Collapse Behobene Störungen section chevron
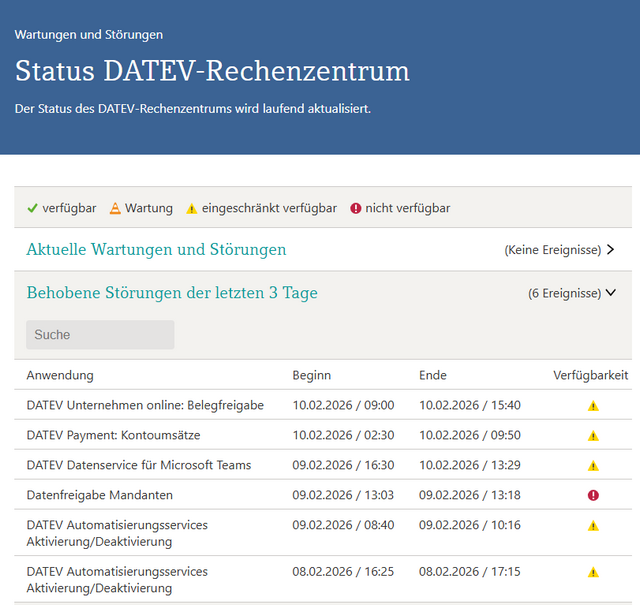Viewport: 640px width, 605px height. point(611,293)
